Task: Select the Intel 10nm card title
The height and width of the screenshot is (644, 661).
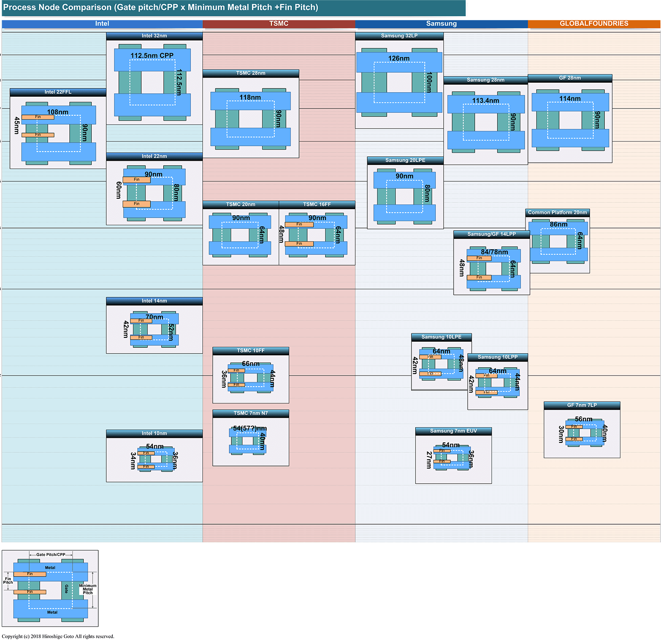Action: pos(154,434)
